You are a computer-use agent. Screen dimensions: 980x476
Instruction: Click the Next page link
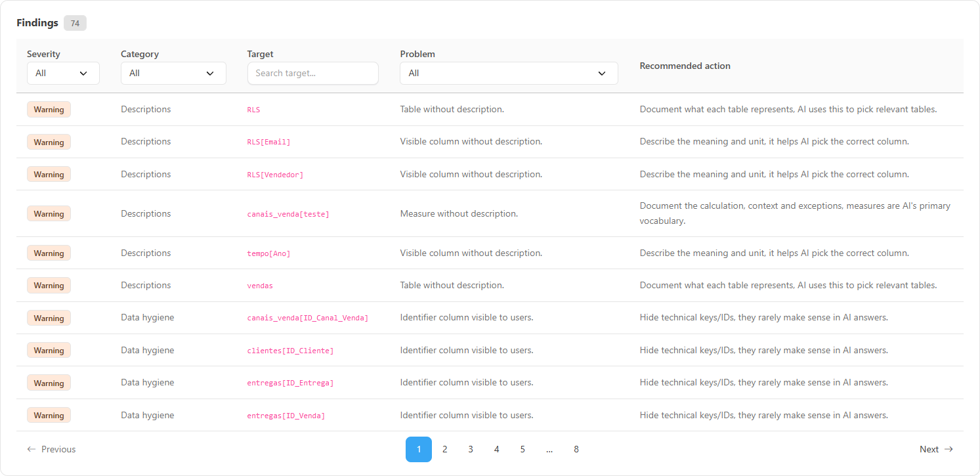(936, 449)
